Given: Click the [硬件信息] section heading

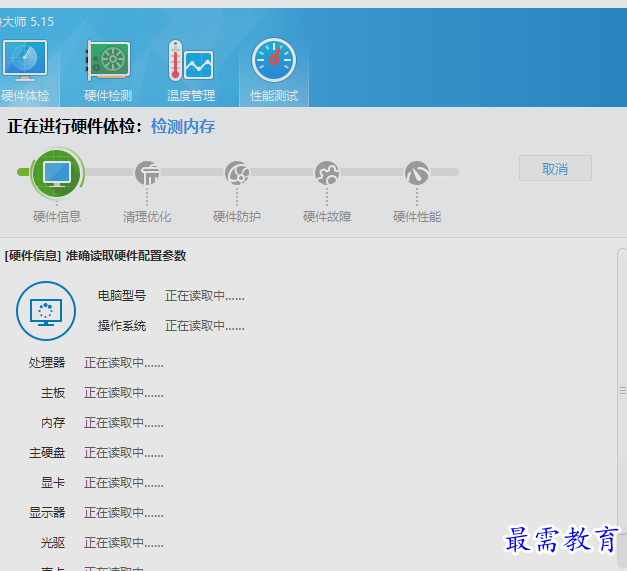Looking at the screenshot, I should tap(95, 256).
